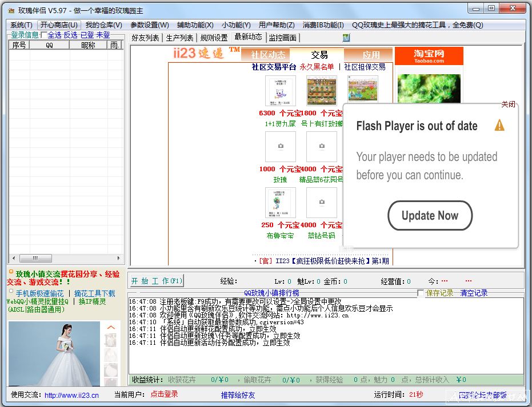Switch to the 好友列表 tab
The image size is (532, 407).
(145, 38)
